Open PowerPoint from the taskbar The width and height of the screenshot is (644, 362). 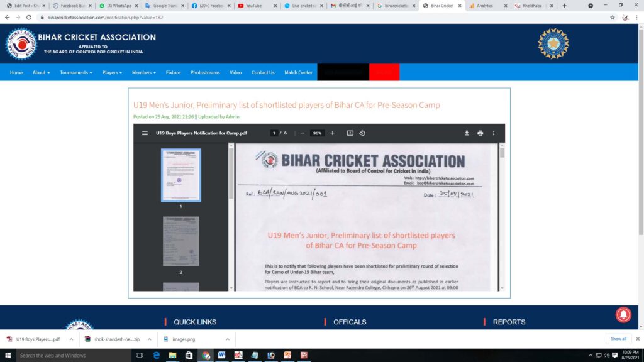pos(287,355)
